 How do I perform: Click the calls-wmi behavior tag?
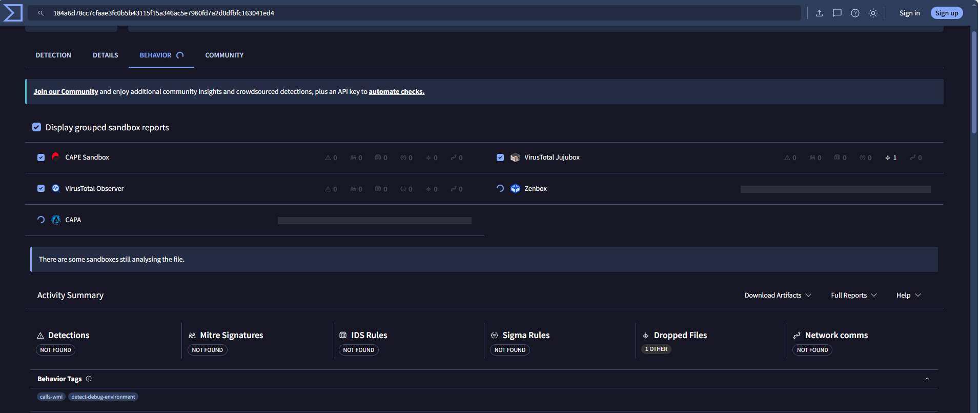pos(51,397)
